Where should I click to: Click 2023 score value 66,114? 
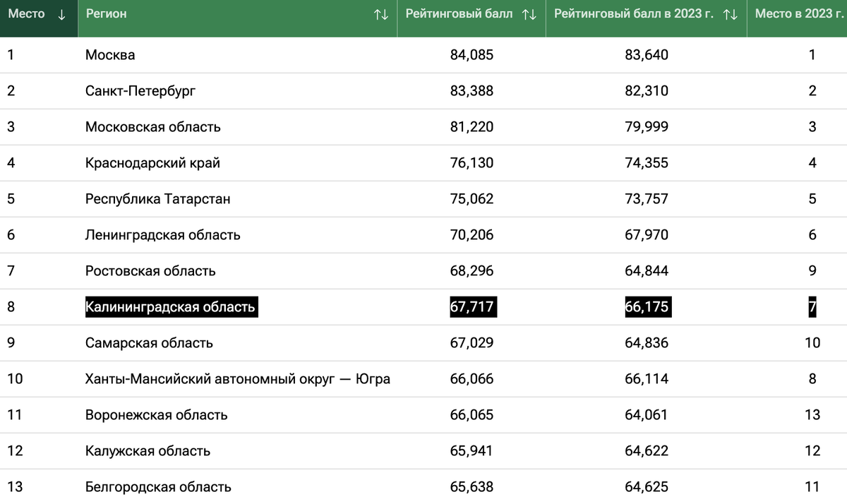(647, 379)
